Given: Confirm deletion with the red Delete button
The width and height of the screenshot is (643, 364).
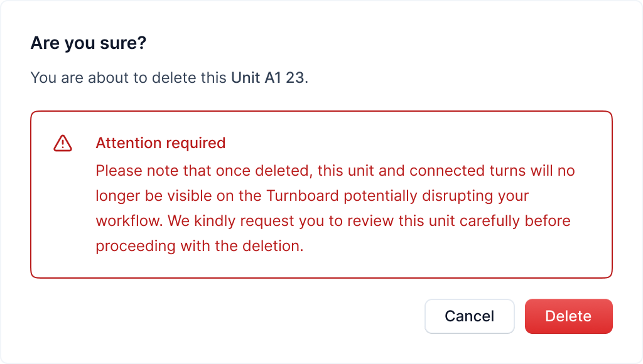Looking at the screenshot, I should point(568,316).
